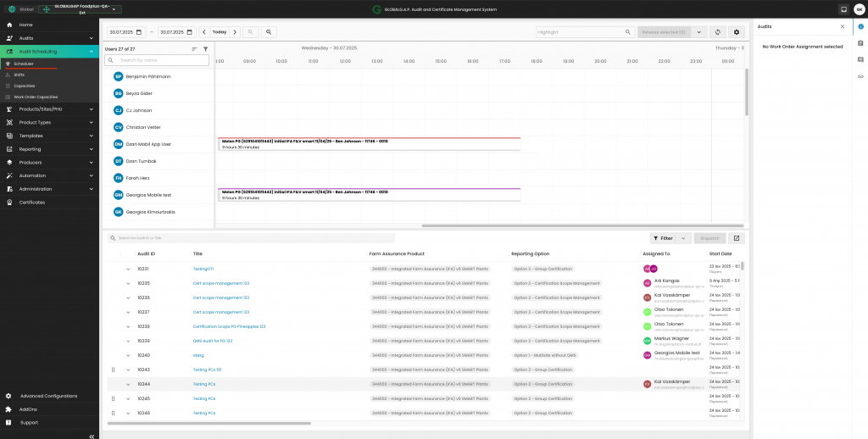Open the comments icon in right sidebar

860,60
